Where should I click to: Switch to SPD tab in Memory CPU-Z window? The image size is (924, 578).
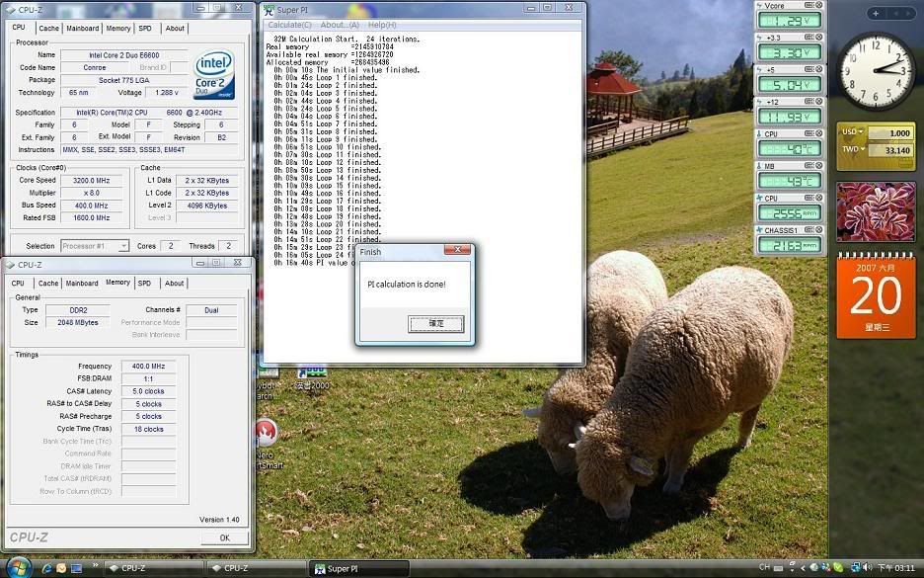145,283
